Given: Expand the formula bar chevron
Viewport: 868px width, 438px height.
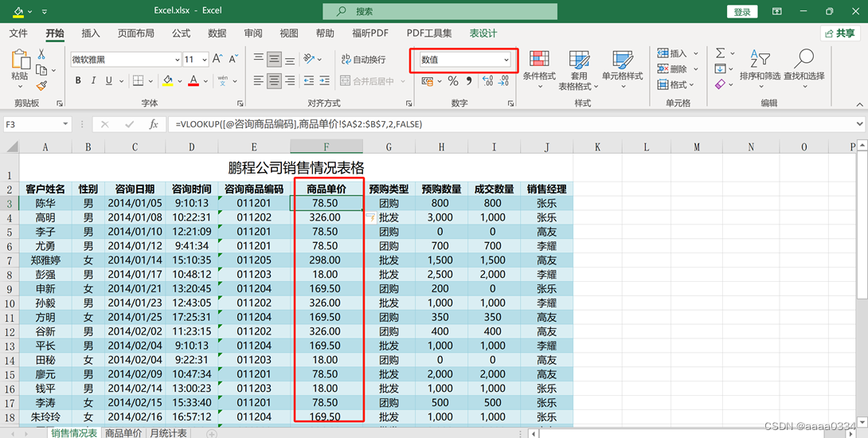Looking at the screenshot, I should [x=859, y=124].
